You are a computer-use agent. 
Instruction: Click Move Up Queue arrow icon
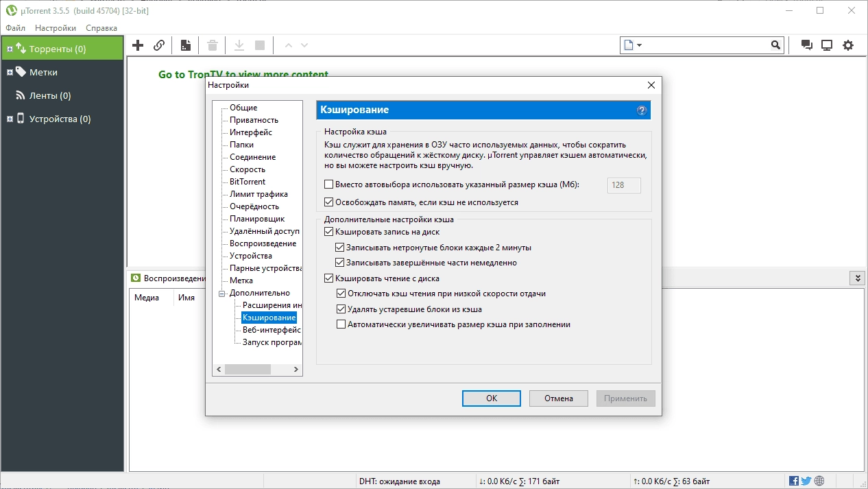(288, 45)
